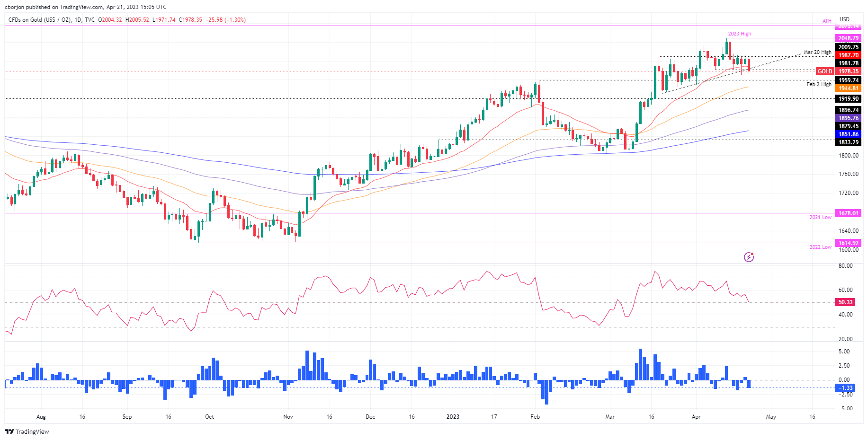Click the magenta 1614.92 price tag

point(848,243)
